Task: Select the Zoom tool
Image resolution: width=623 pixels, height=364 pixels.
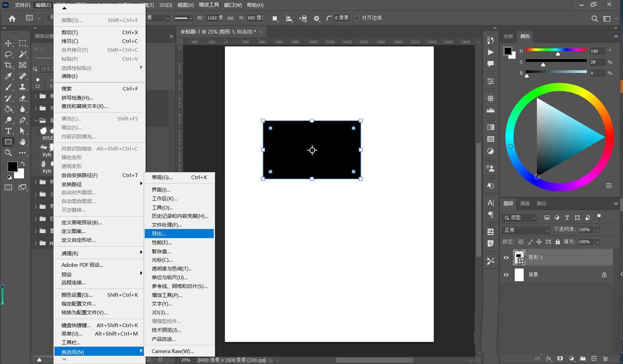Action: tap(9, 153)
